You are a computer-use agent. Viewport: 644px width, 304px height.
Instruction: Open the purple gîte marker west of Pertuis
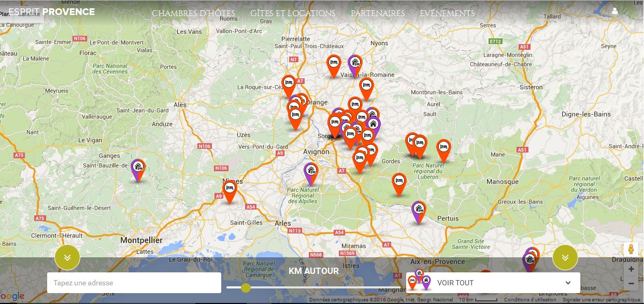point(419,212)
